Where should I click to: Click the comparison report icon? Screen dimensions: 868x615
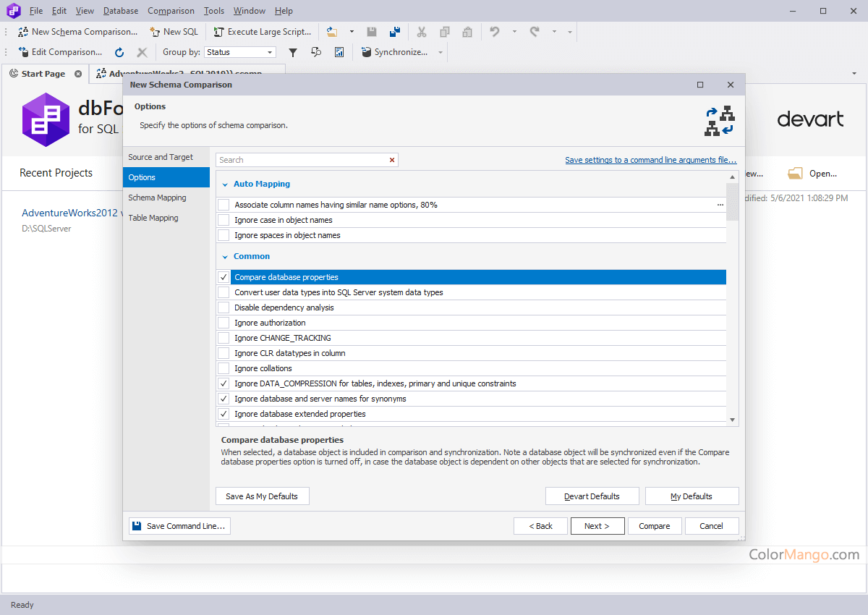[339, 52]
